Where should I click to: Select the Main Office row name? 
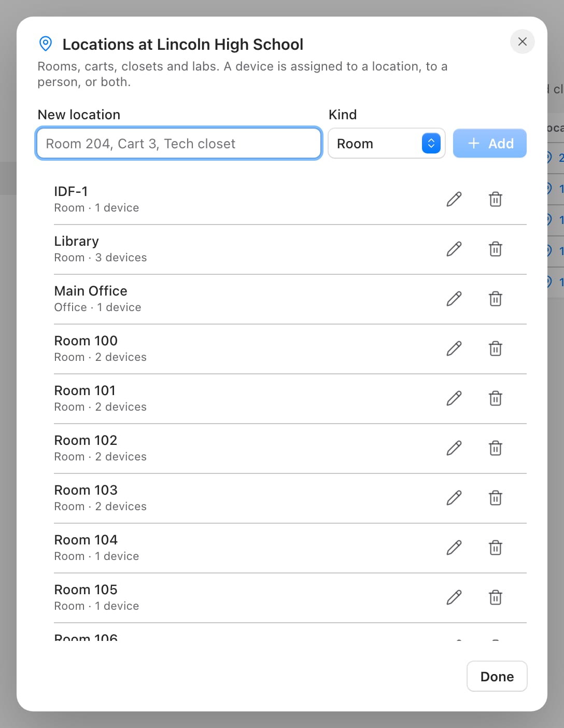(91, 291)
